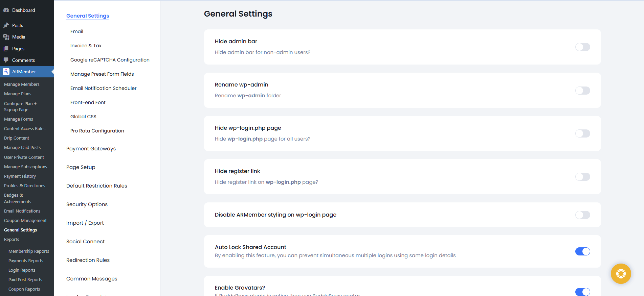
Task: Enable Hide wp-login.php page toggle
Action: tap(582, 133)
